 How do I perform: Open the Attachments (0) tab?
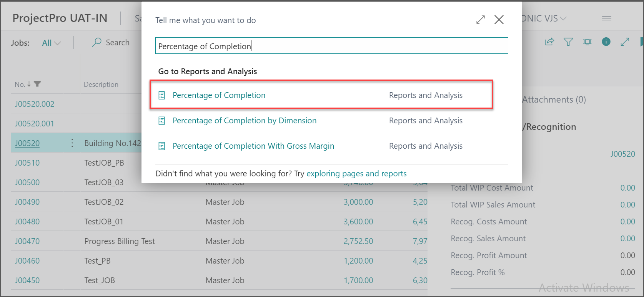pos(554,100)
